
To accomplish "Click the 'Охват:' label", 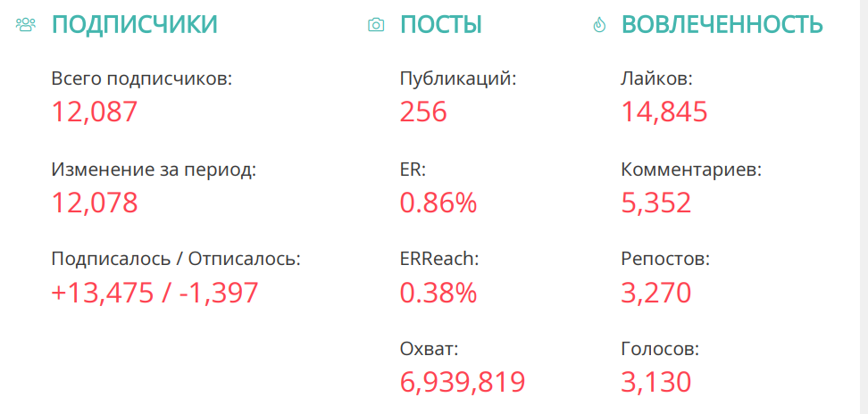I will 429,349.
